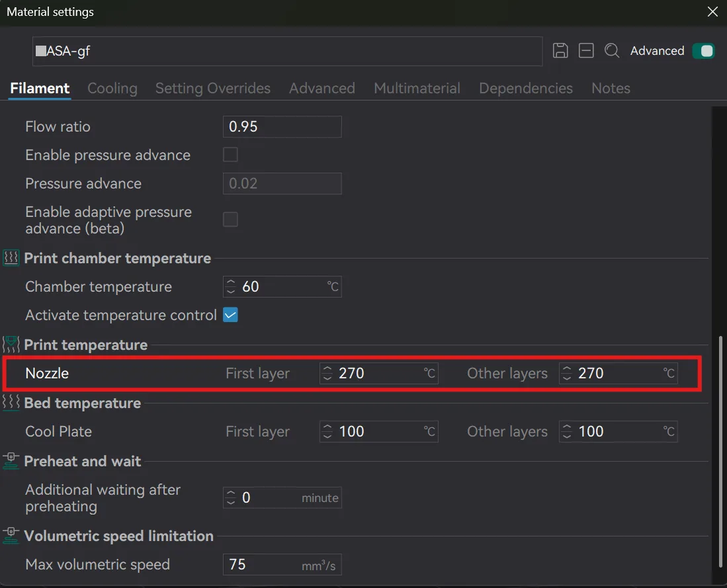Screen dimensions: 727x588
Task: Go to the Advanced tab
Action: click(322, 88)
